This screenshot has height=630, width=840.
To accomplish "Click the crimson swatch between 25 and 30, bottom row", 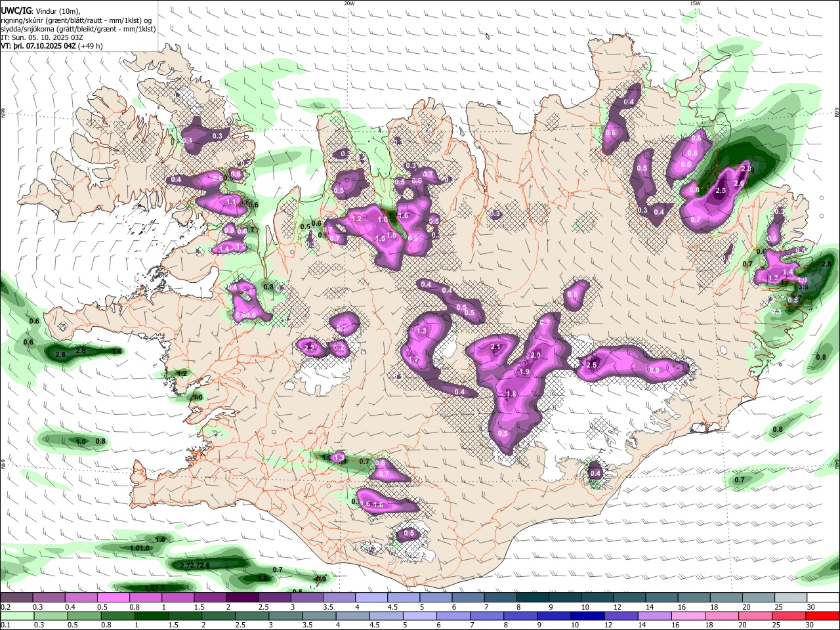I will [789, 616].
